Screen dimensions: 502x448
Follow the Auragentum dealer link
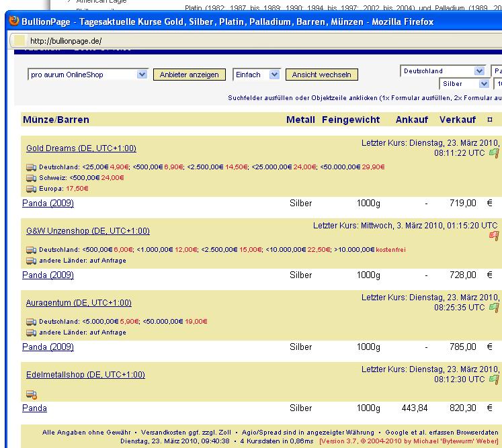(x=79, y=303)
